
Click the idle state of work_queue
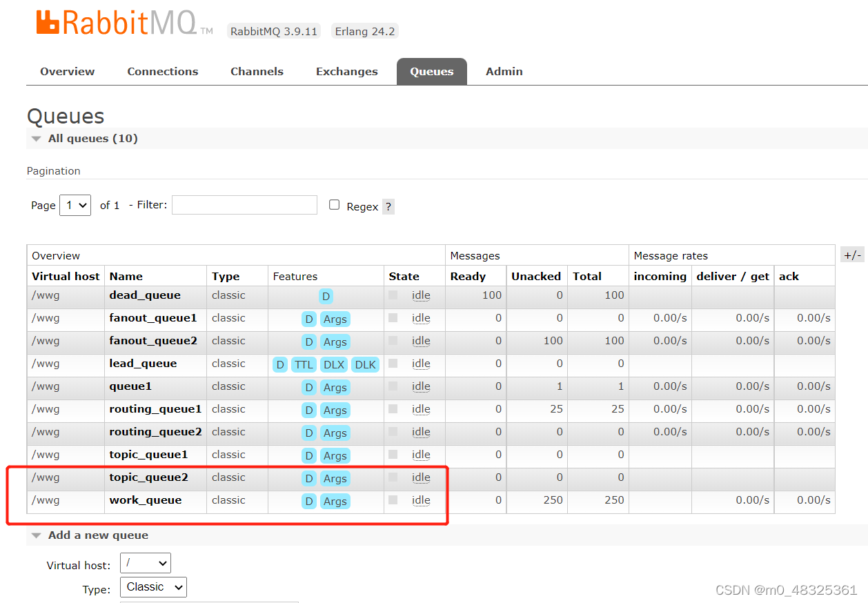click(x=421, y=500)
